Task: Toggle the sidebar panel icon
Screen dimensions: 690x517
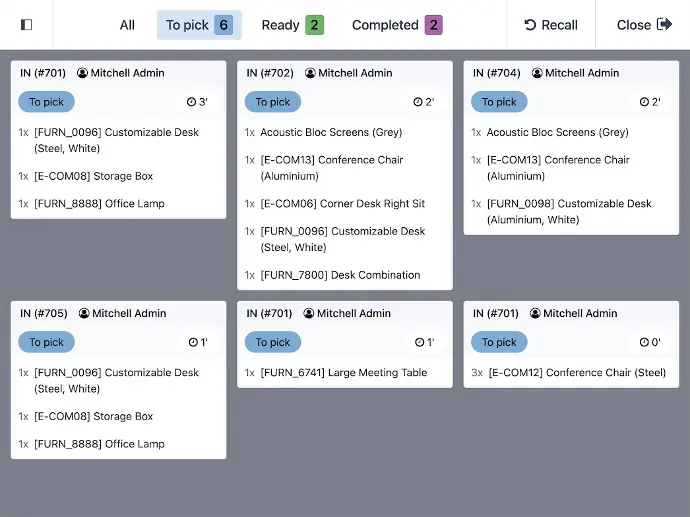Action: click(x=26, y=25)
